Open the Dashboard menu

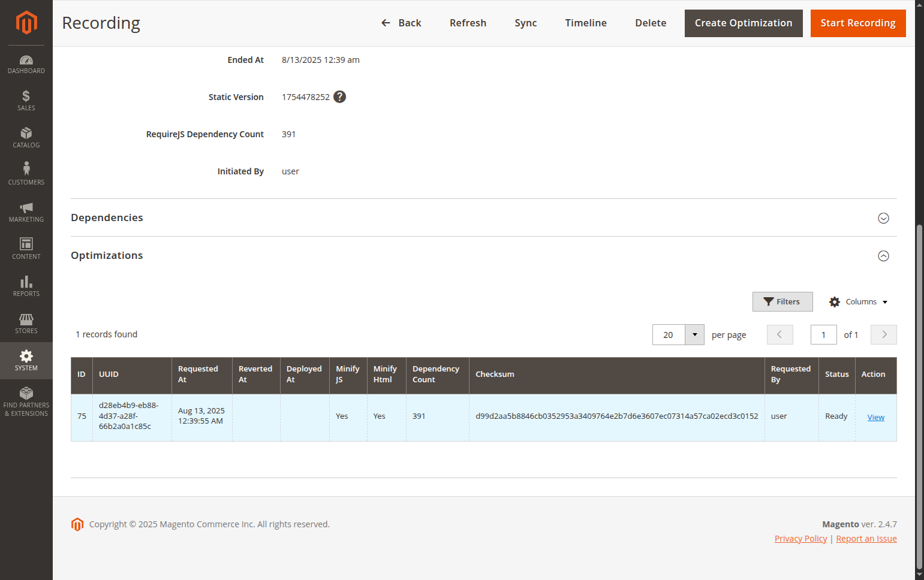pyautogui.click(x=26, y=64)
